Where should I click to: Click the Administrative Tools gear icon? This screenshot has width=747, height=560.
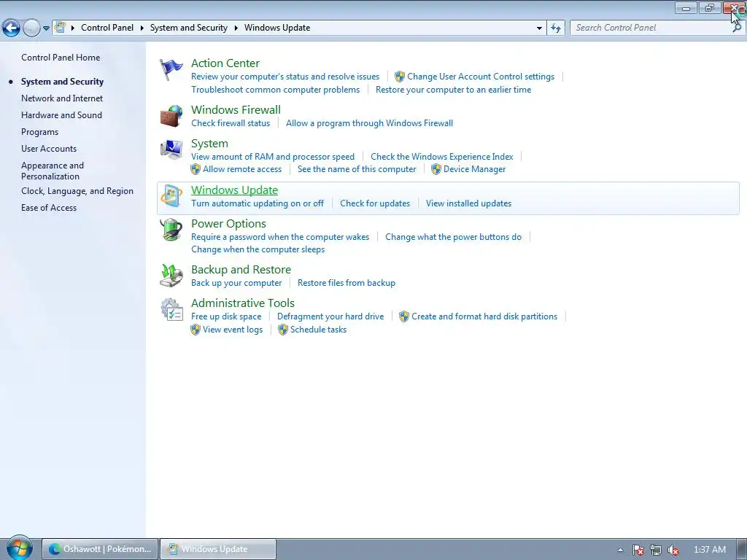pyautogui.click(x=171, y=309)
